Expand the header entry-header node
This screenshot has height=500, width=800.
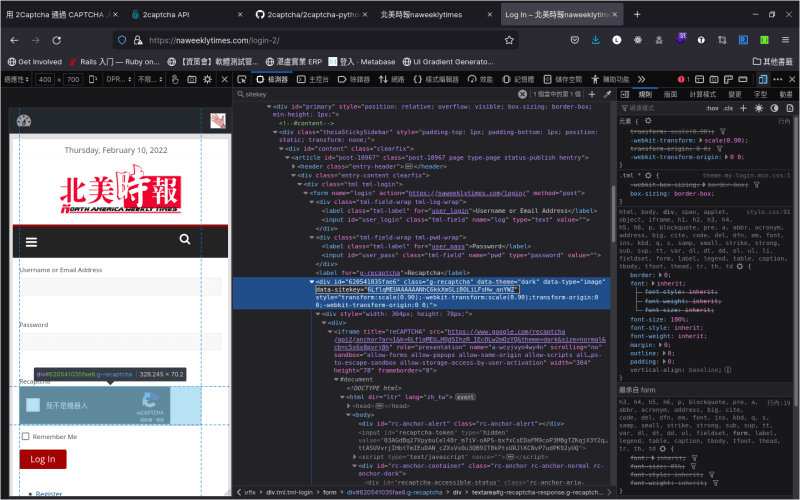(x=293, y=166)
